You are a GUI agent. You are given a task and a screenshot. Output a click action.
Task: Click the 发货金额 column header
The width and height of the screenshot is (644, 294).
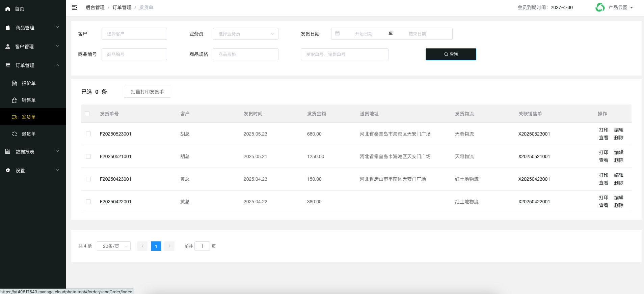[x=317, y=114]
